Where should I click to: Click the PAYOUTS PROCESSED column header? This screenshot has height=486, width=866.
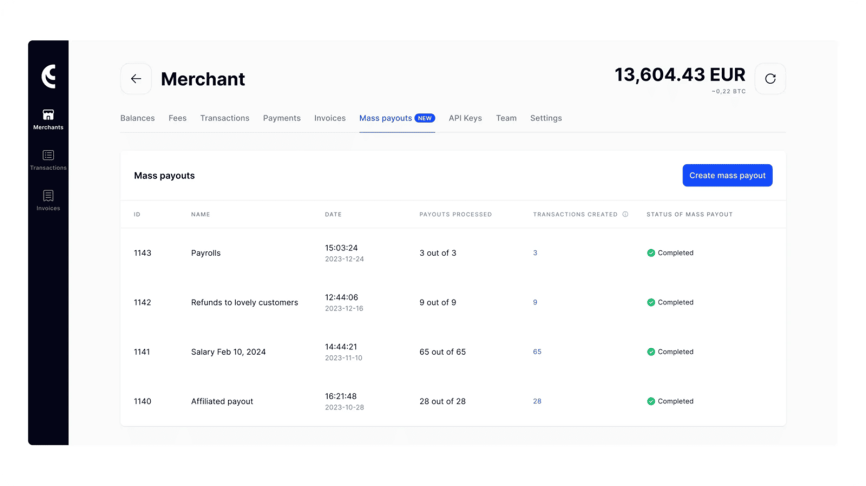[455, 214]
